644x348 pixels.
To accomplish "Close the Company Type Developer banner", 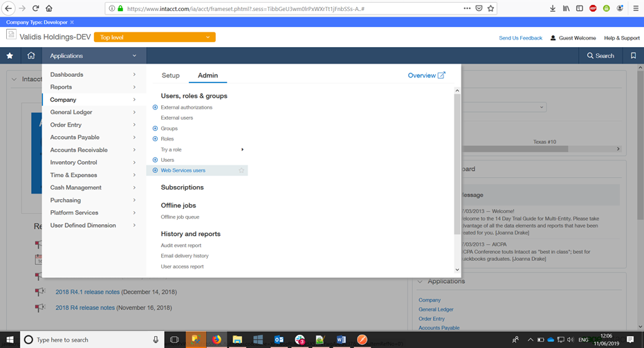I will click(x=72, y=22).
